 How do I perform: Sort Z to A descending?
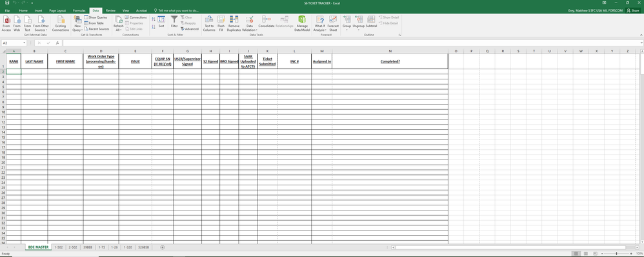coord(153,26)
